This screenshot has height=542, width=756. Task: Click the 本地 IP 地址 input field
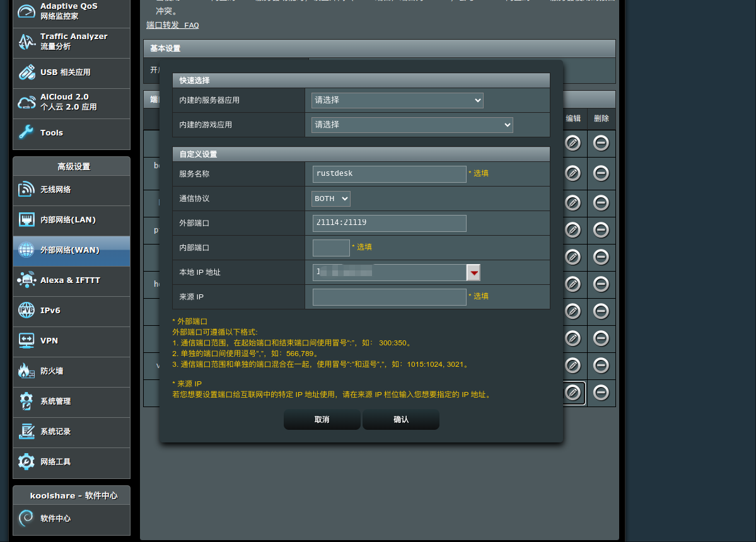[390, 273]
